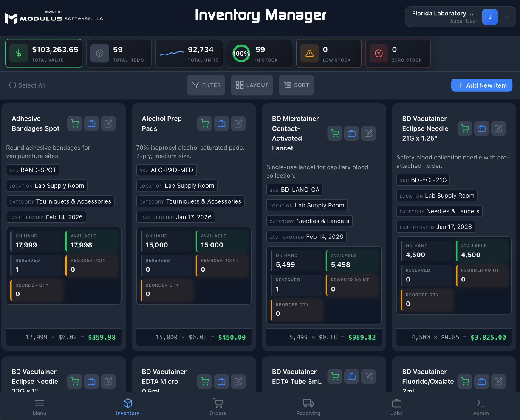Click the SKU BD-LANC-CA tag
The width and height of the screenshot is (520, 420).
[294, 190]
